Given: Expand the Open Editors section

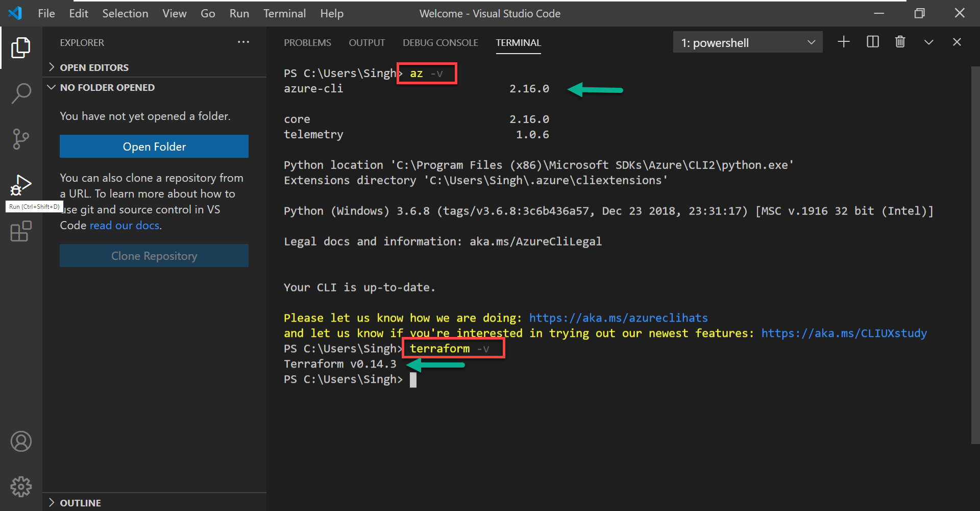Looking at the screenshot, I should (94, 67).
